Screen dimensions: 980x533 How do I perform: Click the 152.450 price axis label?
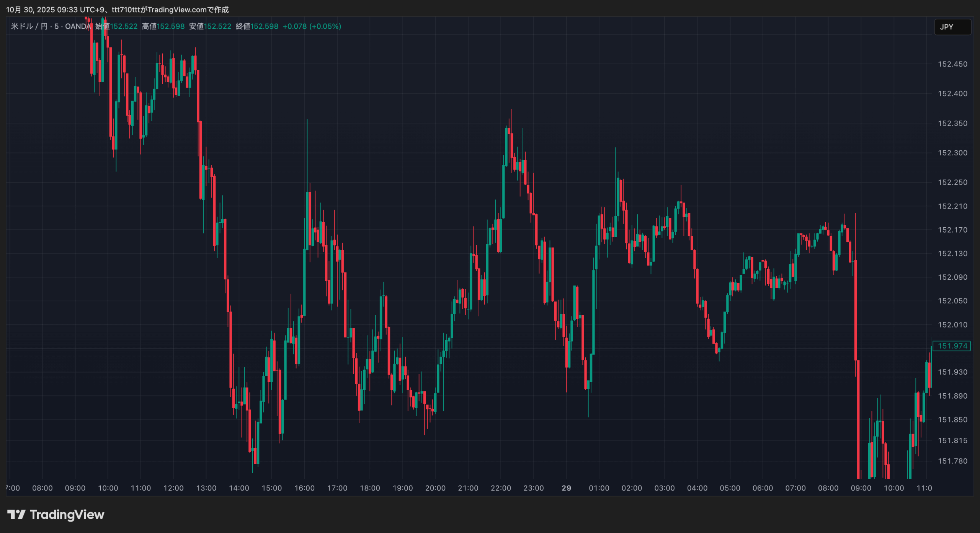pos(952,64)
